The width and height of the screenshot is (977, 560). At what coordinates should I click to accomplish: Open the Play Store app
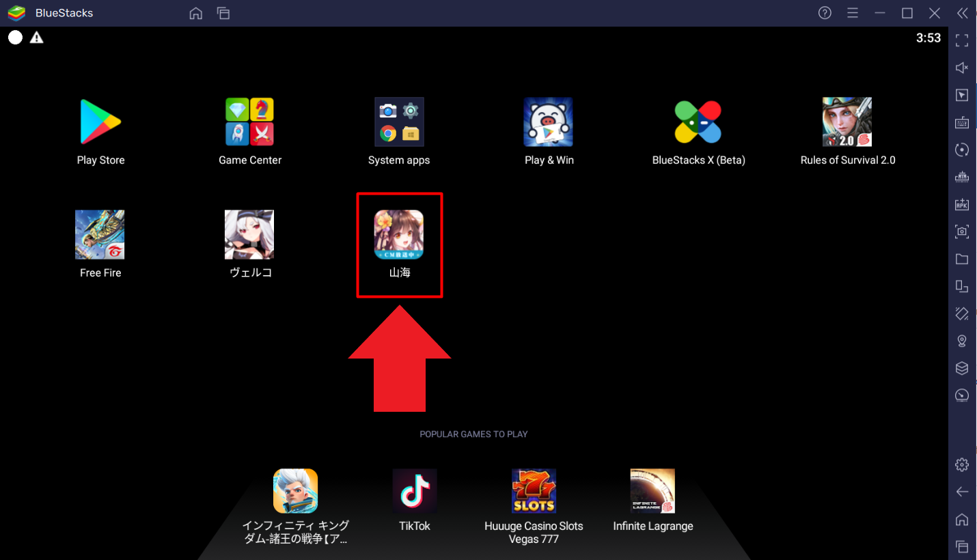coord(100,122)
